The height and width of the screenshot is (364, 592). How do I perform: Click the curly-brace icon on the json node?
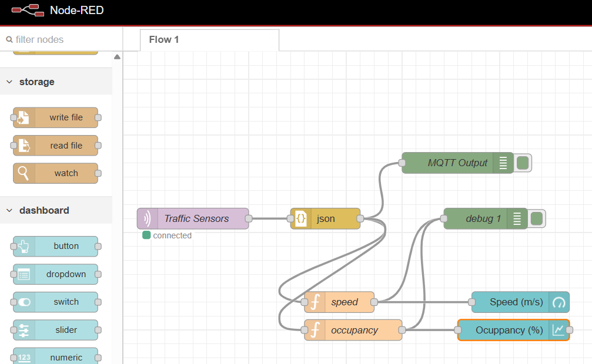(300, 218)
